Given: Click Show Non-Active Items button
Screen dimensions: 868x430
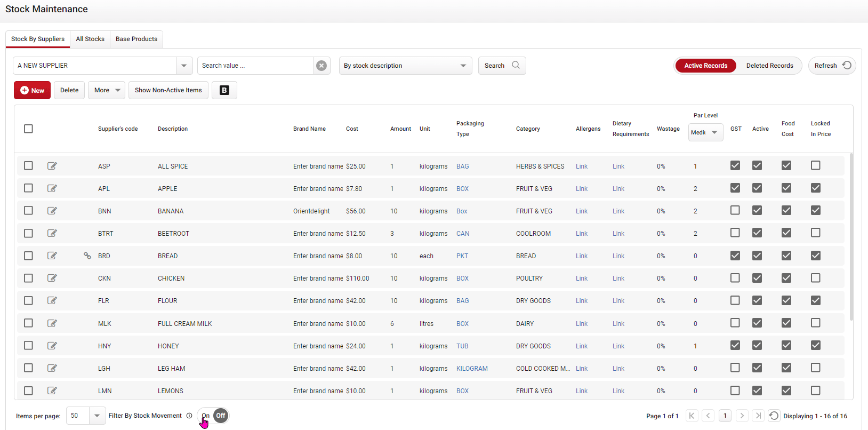Looking at the screenshot, I should [x=168, y=90].
